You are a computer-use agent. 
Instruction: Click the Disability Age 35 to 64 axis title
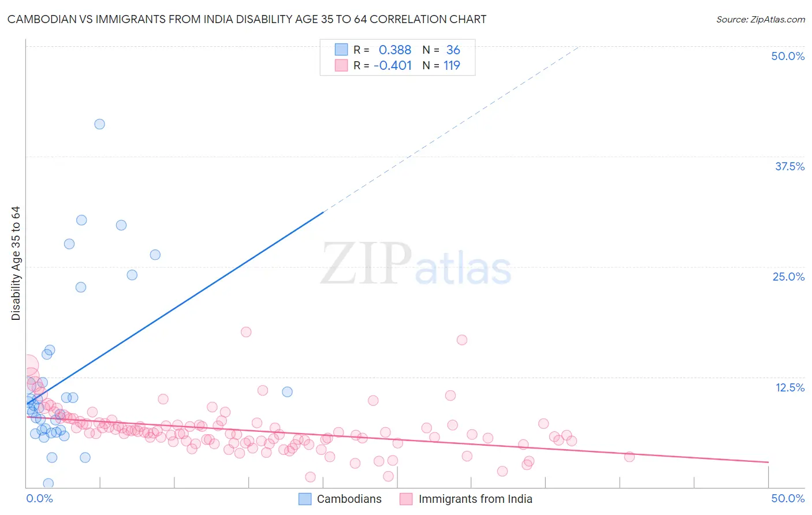pos(16,263)
